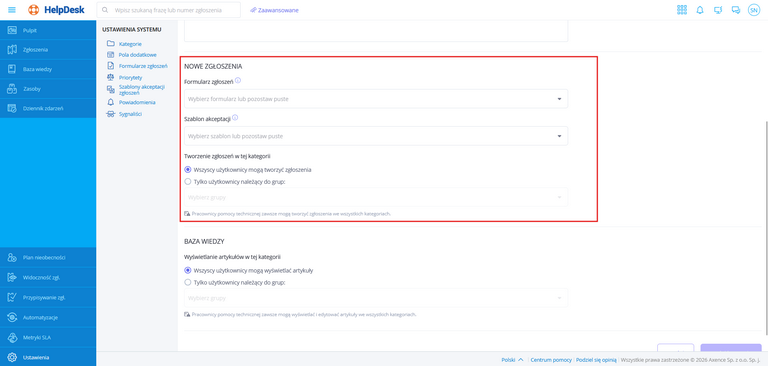Open the Szablon akceptacji dropdown
768x366 pixels.
pos(376,136)
